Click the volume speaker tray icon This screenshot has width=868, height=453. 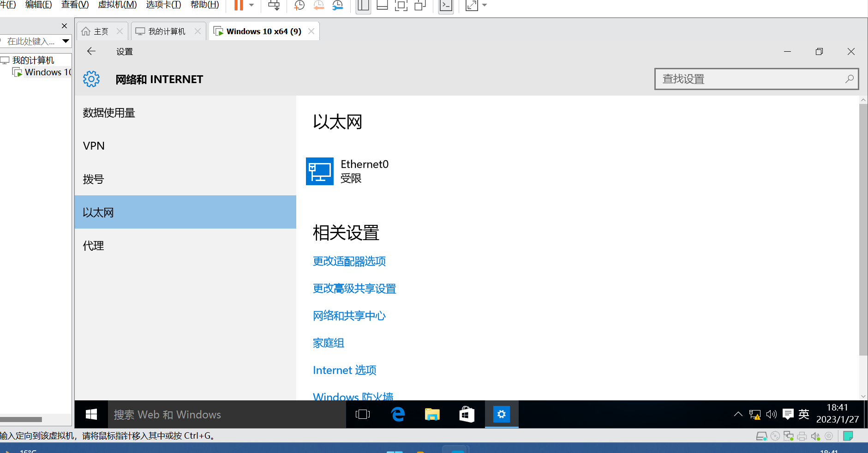point(772,414)
